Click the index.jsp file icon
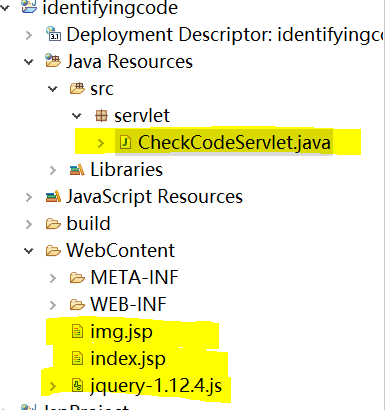The image size is (385, 410). tap(77, 359)
